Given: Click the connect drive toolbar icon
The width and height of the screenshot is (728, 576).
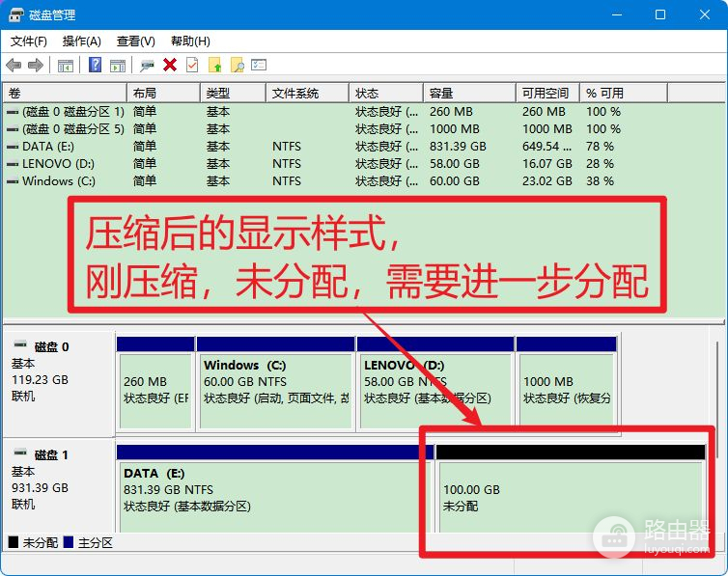Looking at the screenshot, I should [147, 65].
